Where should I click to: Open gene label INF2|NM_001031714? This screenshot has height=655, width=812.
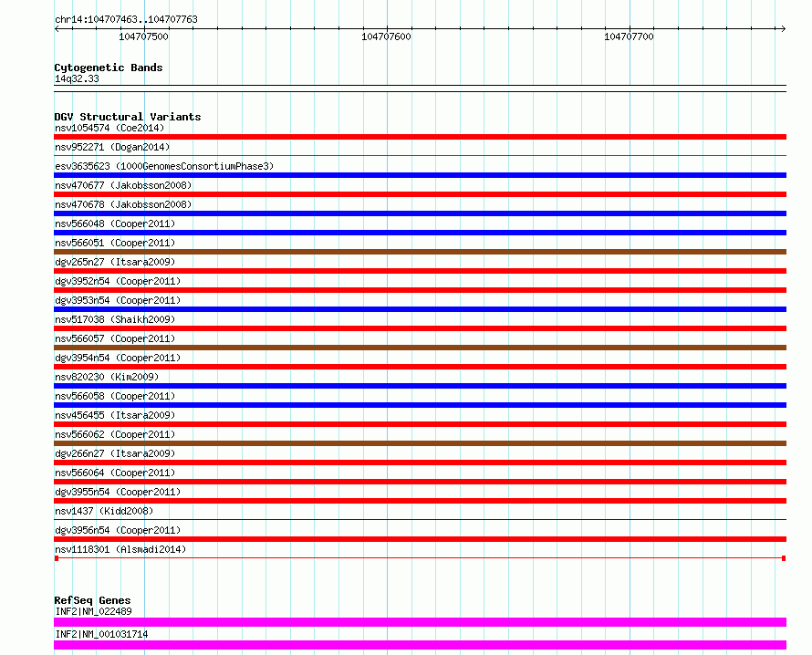pos(101,634)
